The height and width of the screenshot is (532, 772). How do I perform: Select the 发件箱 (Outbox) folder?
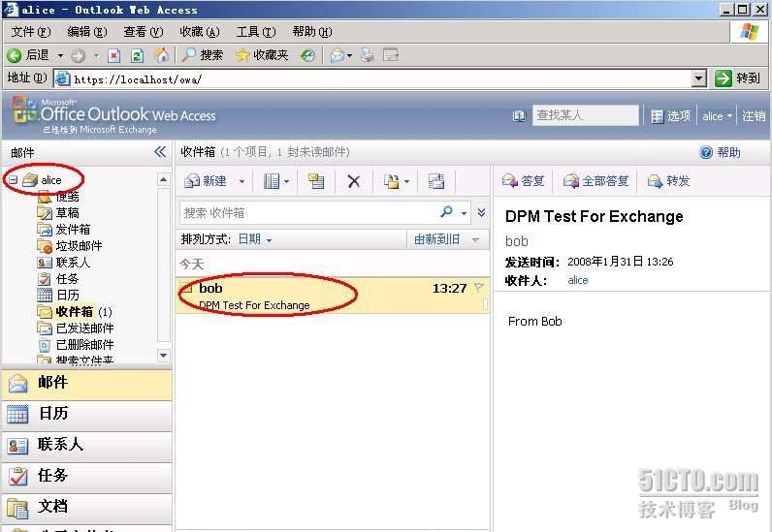click(x=73, y=230)
